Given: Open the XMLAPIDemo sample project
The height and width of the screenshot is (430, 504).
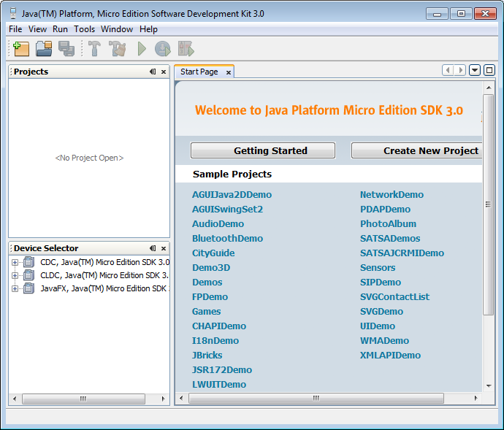Looking at the screenshot, I should 390,356.
